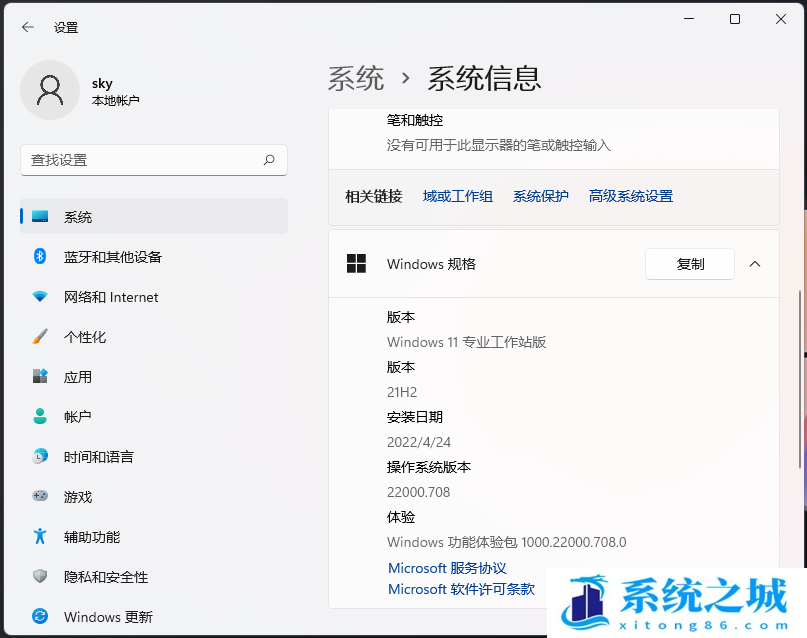Click the 操作系统版本 label
807x638 pixels.
point(429,467)
